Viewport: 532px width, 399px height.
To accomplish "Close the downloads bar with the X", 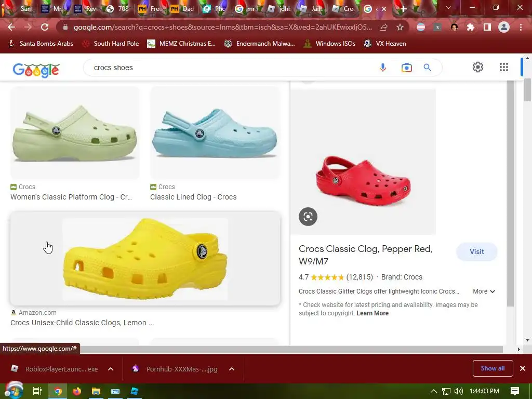I will pos(523,368).
